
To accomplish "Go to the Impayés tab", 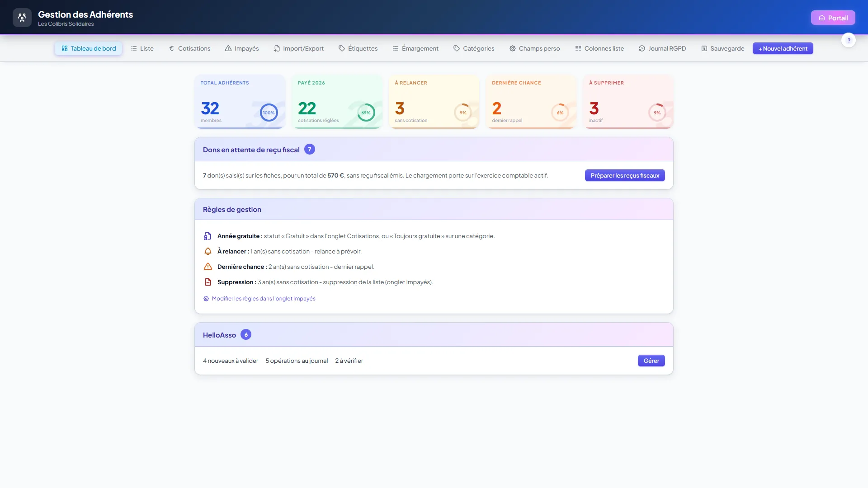I will click(242, 48).
